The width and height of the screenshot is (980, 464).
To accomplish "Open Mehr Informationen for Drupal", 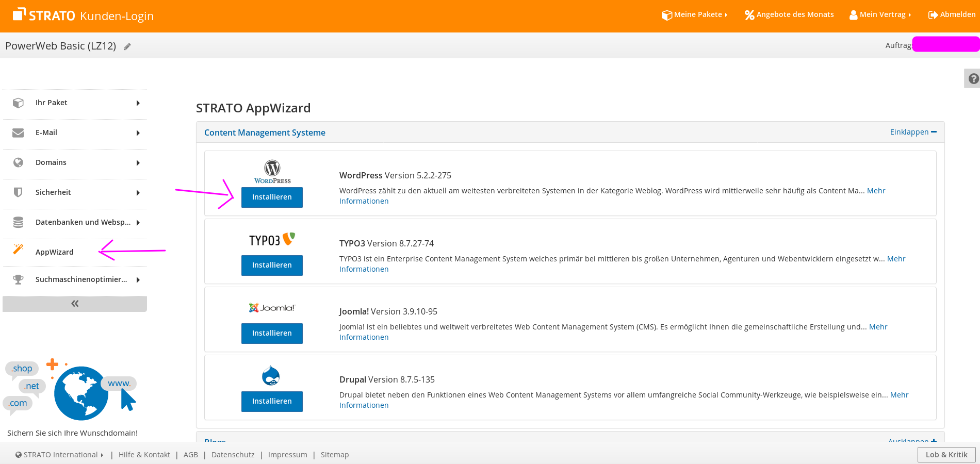I will click(x=364, y=405).
